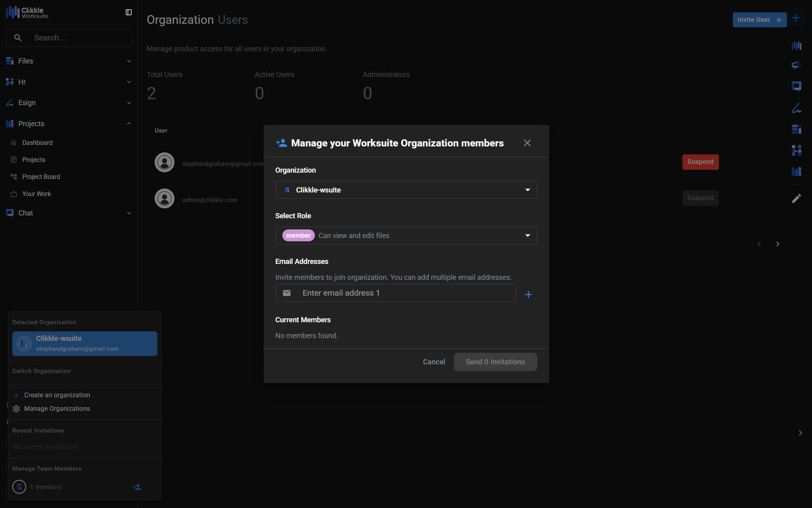The width and height of the screenshot is (812, 508).
Task: Click the add-member icon beside 1 members
Action: [137, 487]
